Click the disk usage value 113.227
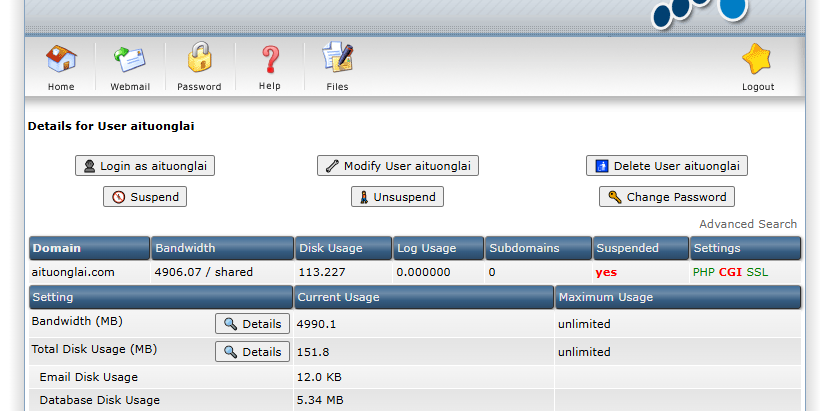Viewport: 820px width, 411px height. pos(322,272)
